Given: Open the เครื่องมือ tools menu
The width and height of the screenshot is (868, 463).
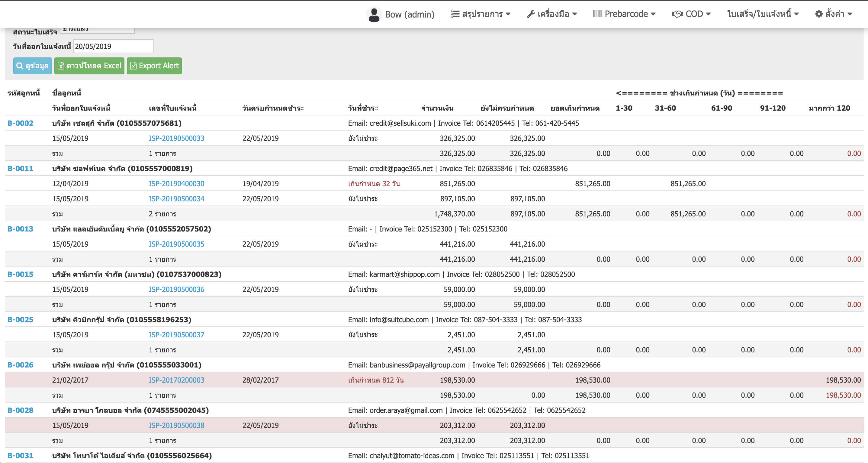Looking at the screenshot, I should [553, 14].
